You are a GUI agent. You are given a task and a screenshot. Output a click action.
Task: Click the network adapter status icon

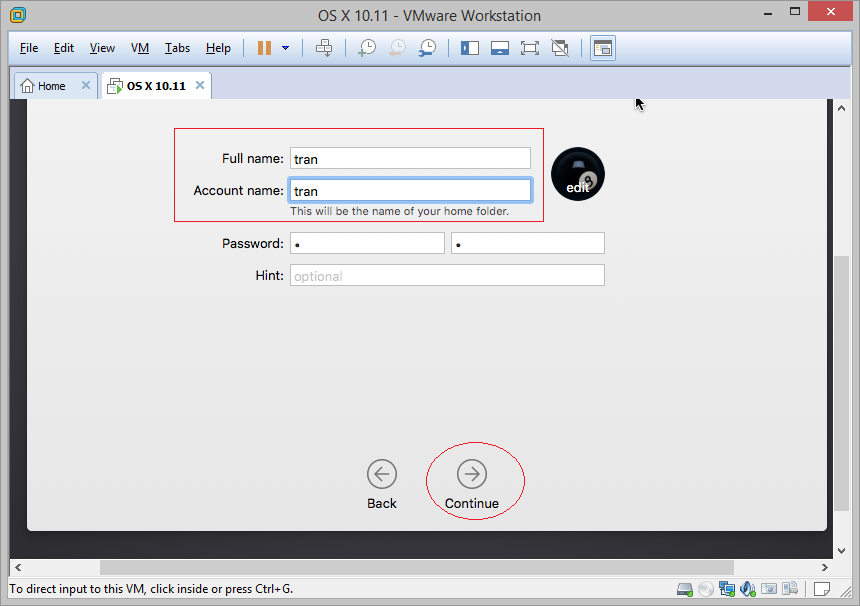[727, 590]
